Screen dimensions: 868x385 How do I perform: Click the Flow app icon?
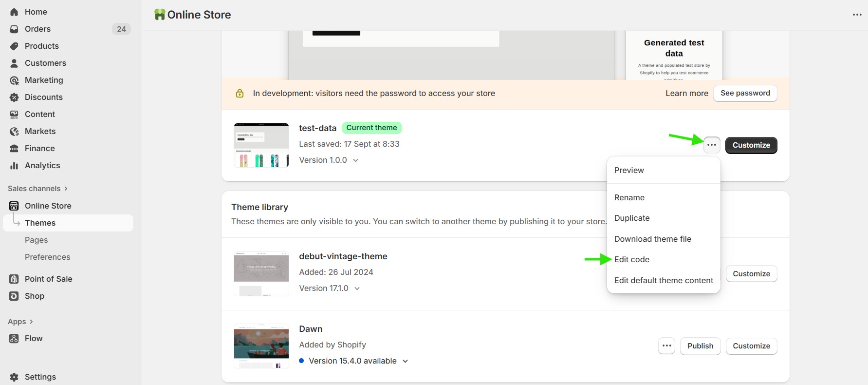click(14, 338)
